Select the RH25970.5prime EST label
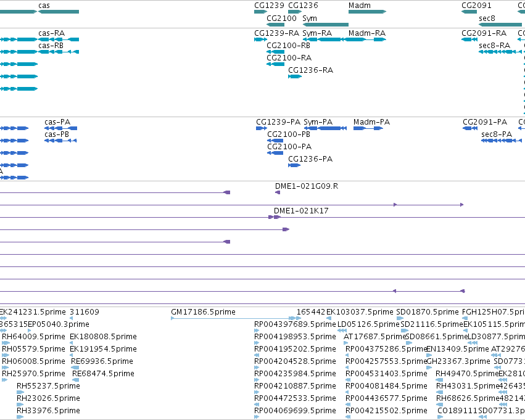The height and width of the screenshot is (420, 525). [33, 374]
